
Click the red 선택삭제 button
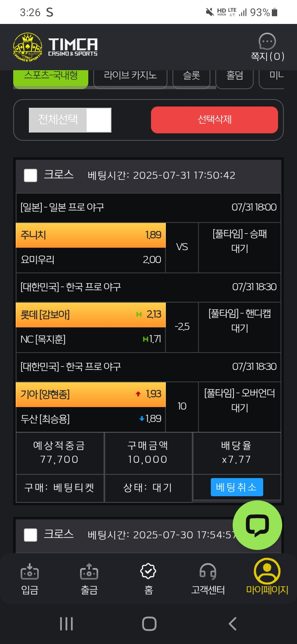tap(214, 120)
